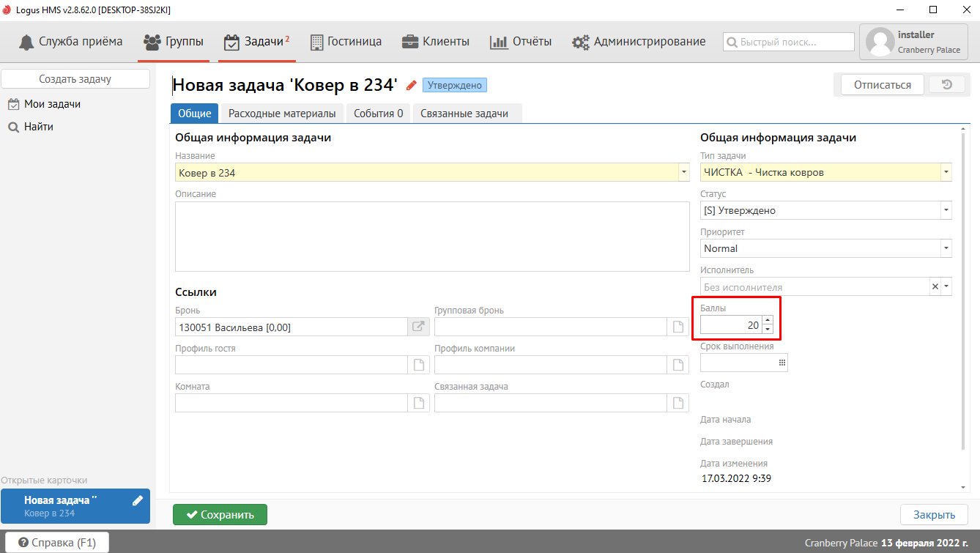Click document icon in Комната field
Viewport: 980px width, 553px height.
pyautogui.click(x=419, y=403)
